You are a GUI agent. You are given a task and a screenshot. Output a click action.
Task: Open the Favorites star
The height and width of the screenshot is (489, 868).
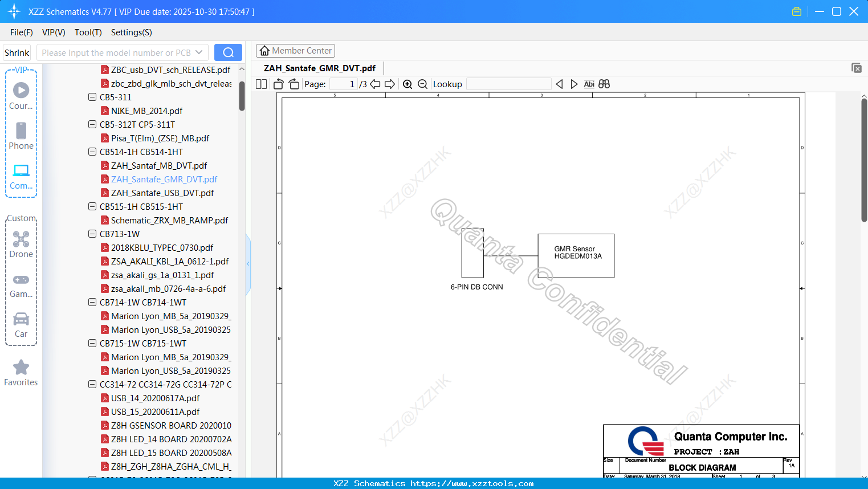point(21,373)
